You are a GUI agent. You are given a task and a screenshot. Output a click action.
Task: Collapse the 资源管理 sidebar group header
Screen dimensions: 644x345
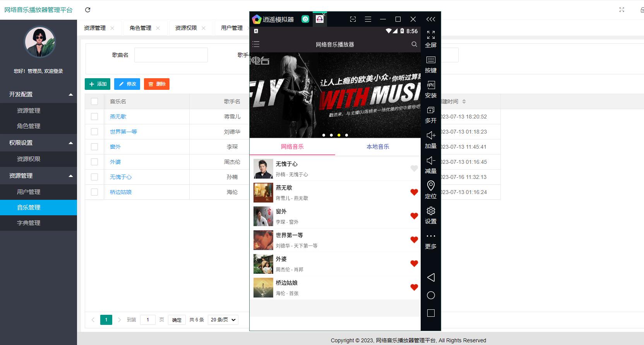(39, 176)
